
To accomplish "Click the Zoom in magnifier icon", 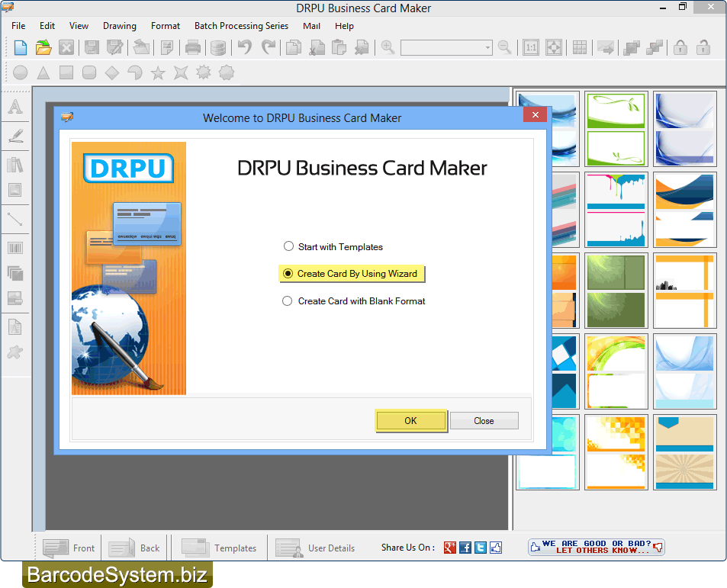I will click(388, 47).
